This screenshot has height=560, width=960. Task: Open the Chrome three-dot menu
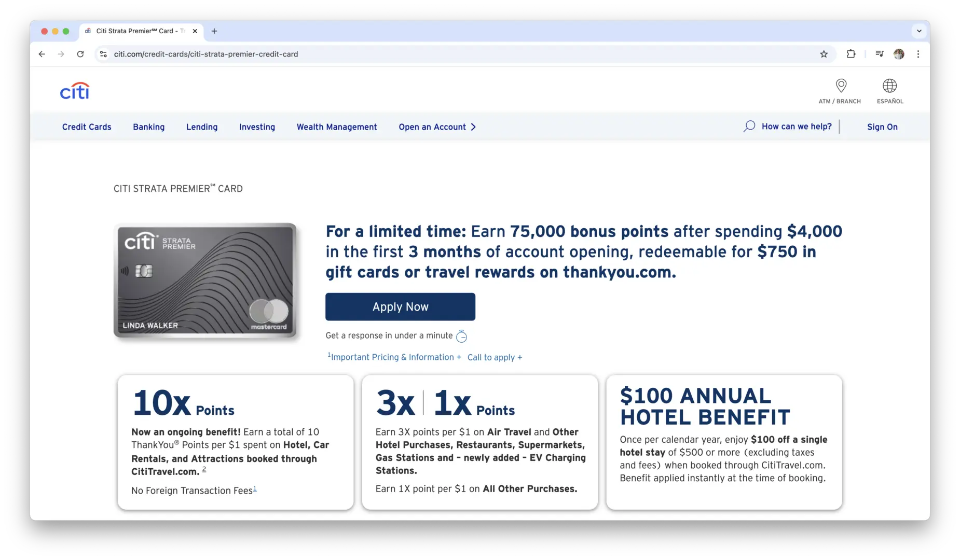pyautogui.click(x=918, y=54)
